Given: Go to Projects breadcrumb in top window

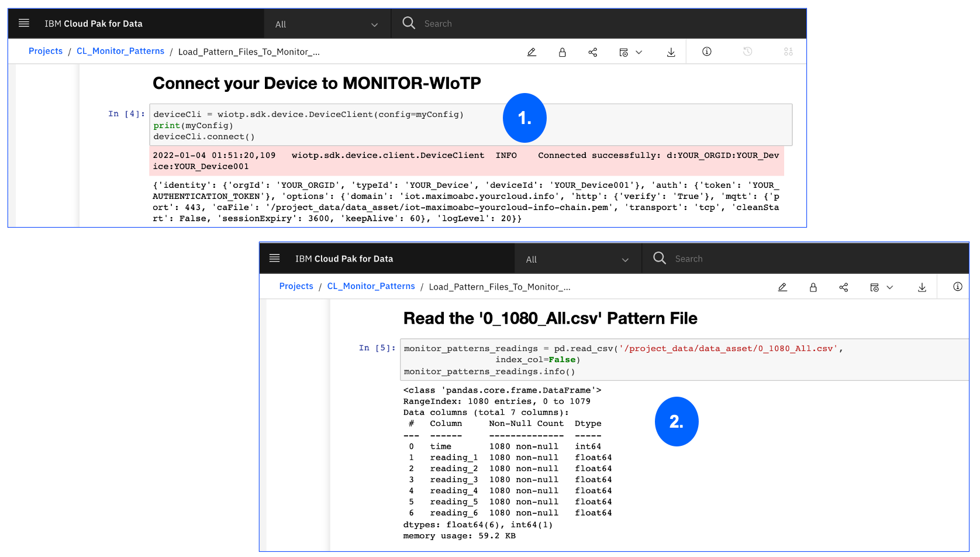Looking at the screenshot, I should tap(46, 51).
